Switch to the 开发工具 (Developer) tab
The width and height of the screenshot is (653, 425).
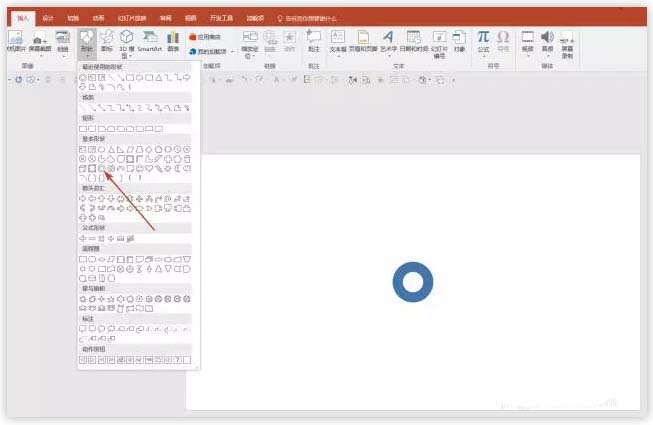(221, 18)
